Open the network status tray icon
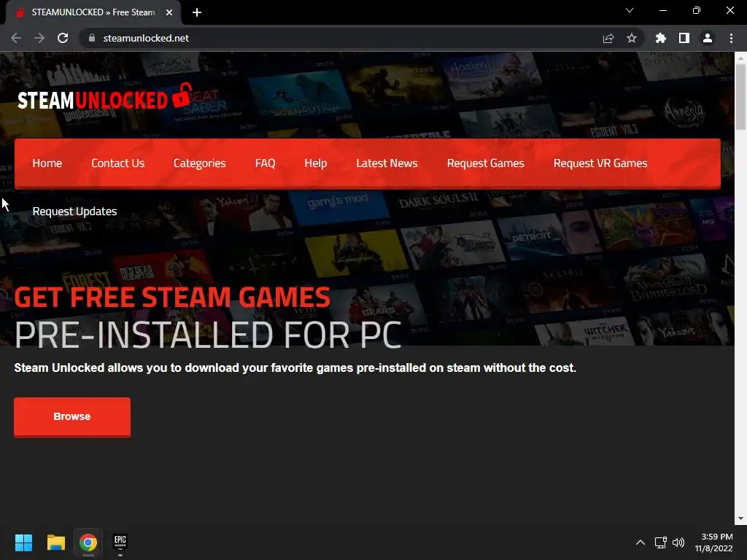This screenshot has width=747, height=560. click(x=660, y=542)
